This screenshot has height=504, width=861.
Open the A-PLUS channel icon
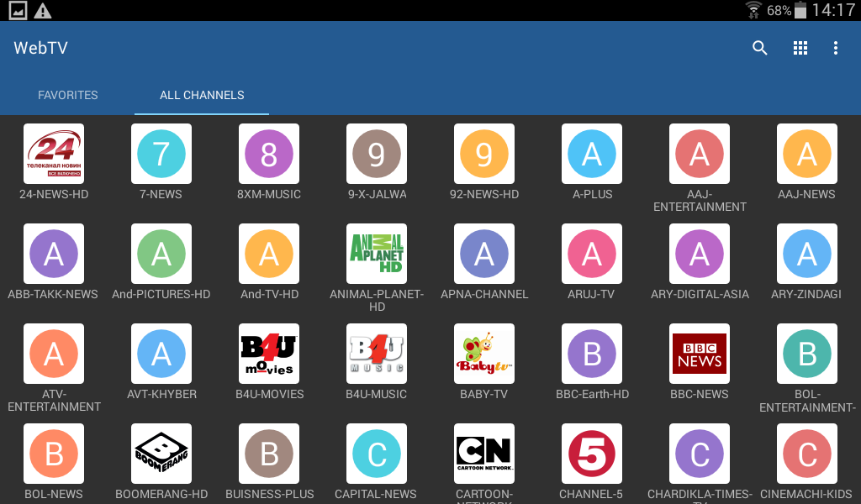tap(592, 154)
